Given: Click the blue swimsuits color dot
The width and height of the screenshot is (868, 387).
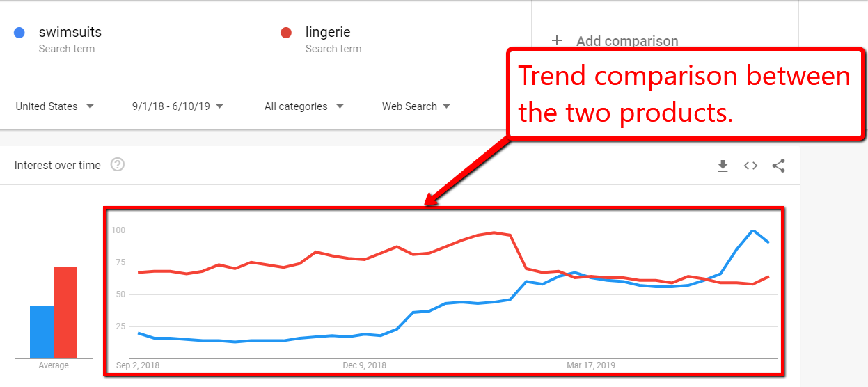Looking at the screenshot, I should point(19,32).
